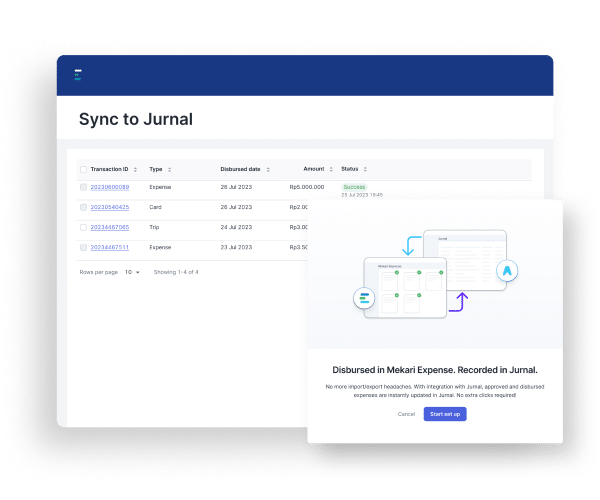Screen dimensions: 600x500
Task: Click the Start set up button
Action: pyautogui.click(x=445, y=414)
